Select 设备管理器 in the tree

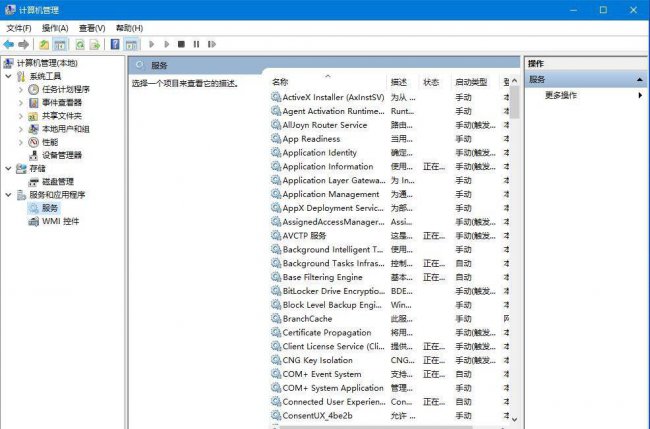62,155
